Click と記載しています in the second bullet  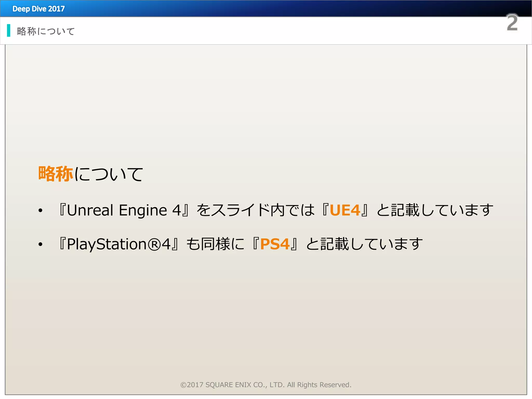click(364, 244)
